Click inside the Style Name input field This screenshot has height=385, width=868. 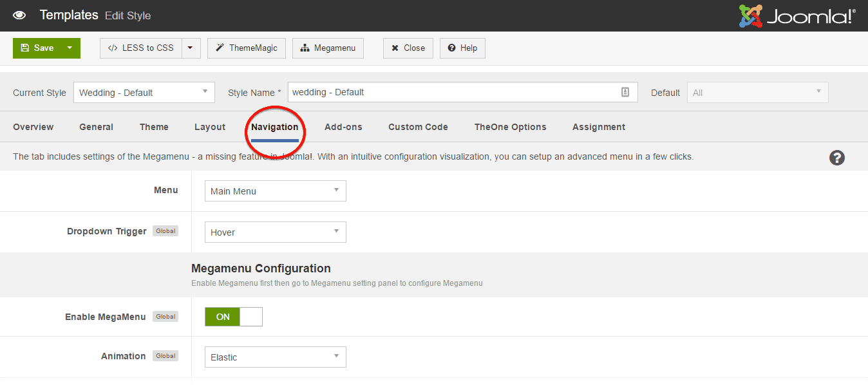tap(451, 92)
